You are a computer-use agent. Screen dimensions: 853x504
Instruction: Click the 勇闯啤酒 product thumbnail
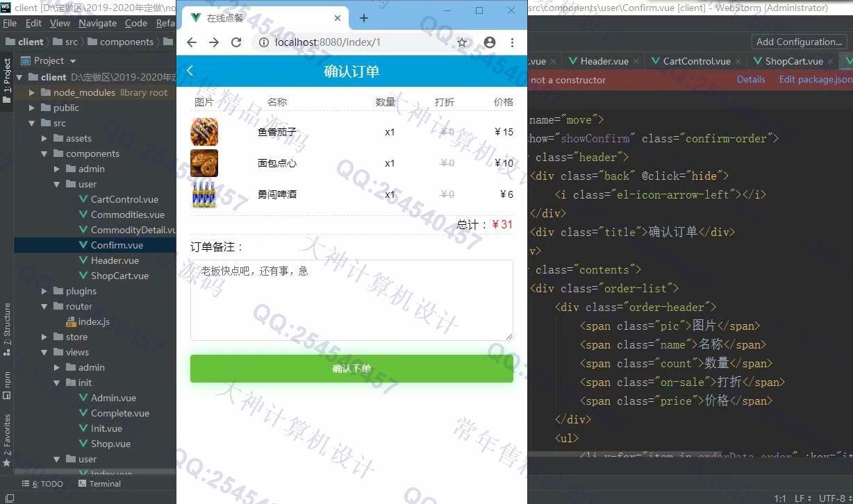click(x=204, y=194)
